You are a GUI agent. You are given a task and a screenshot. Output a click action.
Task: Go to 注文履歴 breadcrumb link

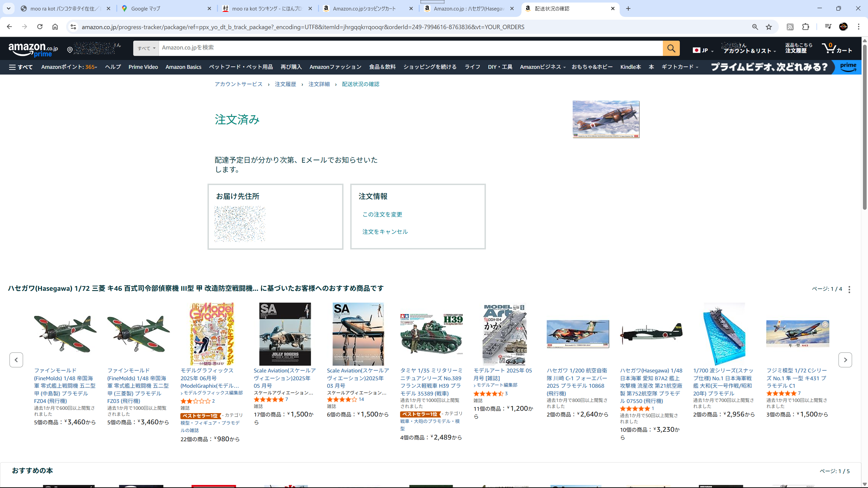click(285, 84)
